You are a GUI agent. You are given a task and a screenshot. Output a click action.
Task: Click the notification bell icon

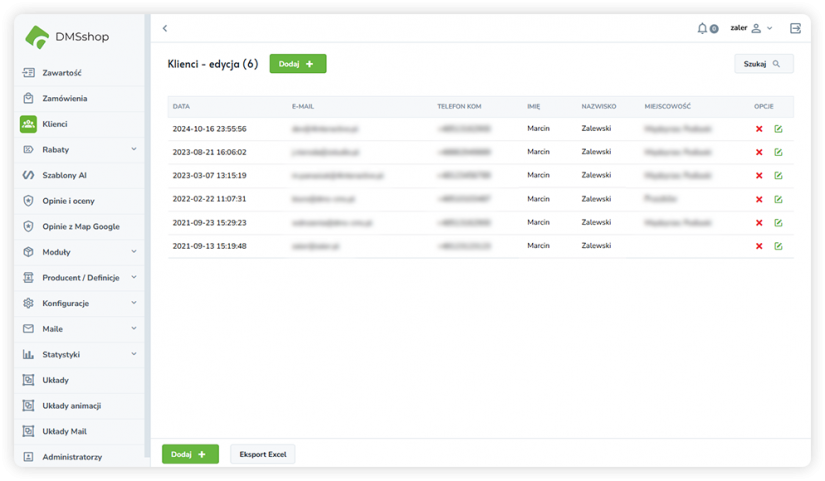[x=703, y=28]
